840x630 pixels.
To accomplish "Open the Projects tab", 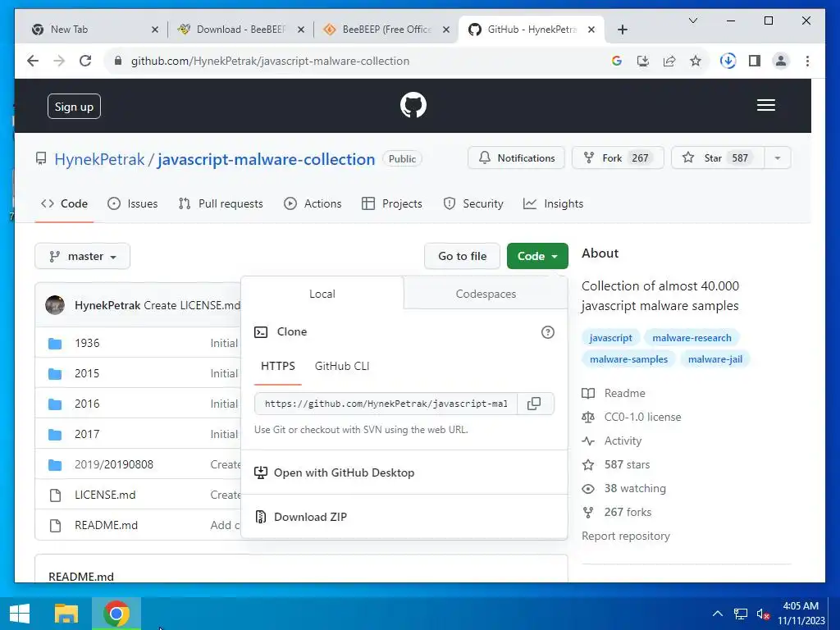I will pyautogui.click(x=392, y=203).
